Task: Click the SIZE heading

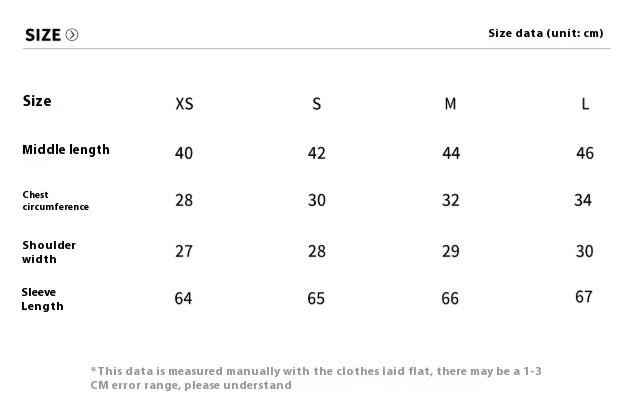Action: pos(43,35)
